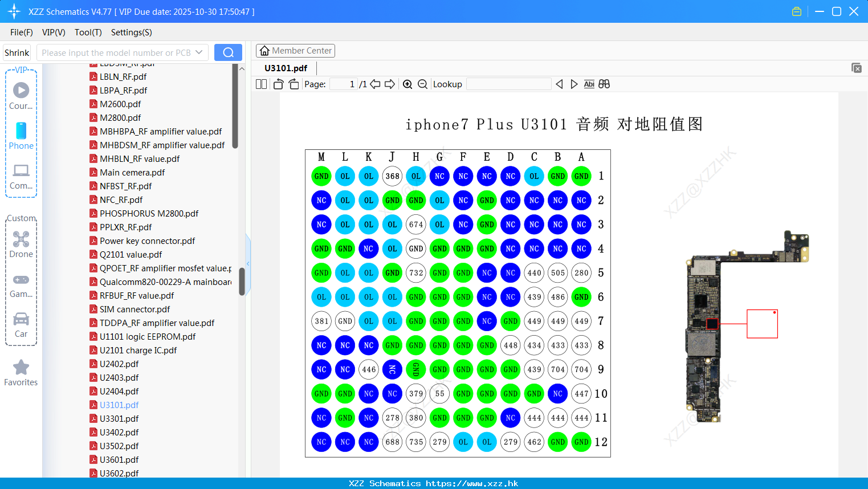Click the 505 pad in the grid
Viewport: 868px width, 489px height.
point(558,273)
